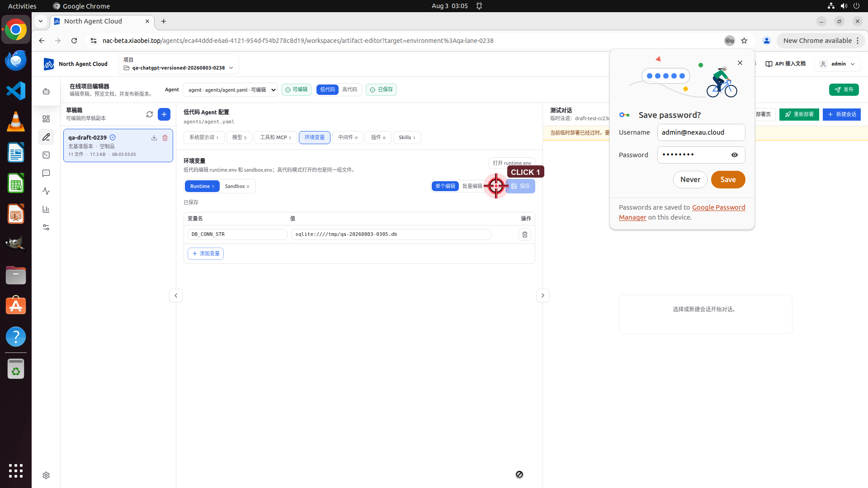
Task: Delete the qa-draft-0239 draft
Action: pos(165,138)
